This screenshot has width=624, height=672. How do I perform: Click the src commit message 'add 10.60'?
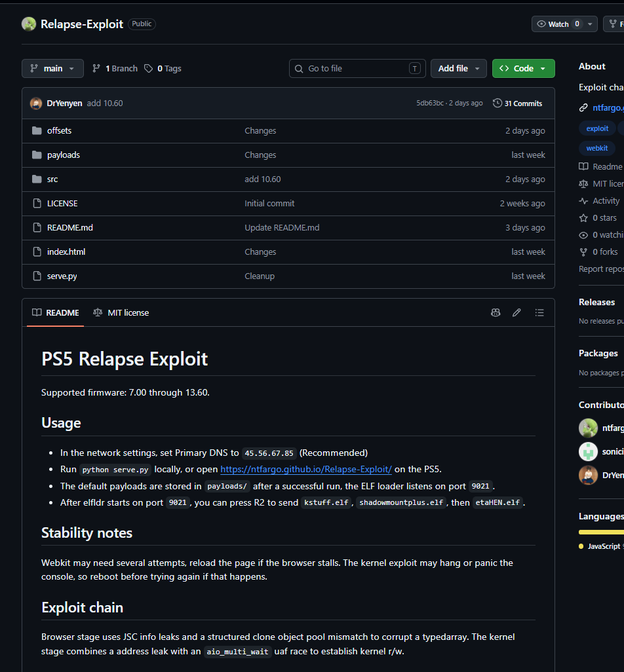tap(262, 179)
